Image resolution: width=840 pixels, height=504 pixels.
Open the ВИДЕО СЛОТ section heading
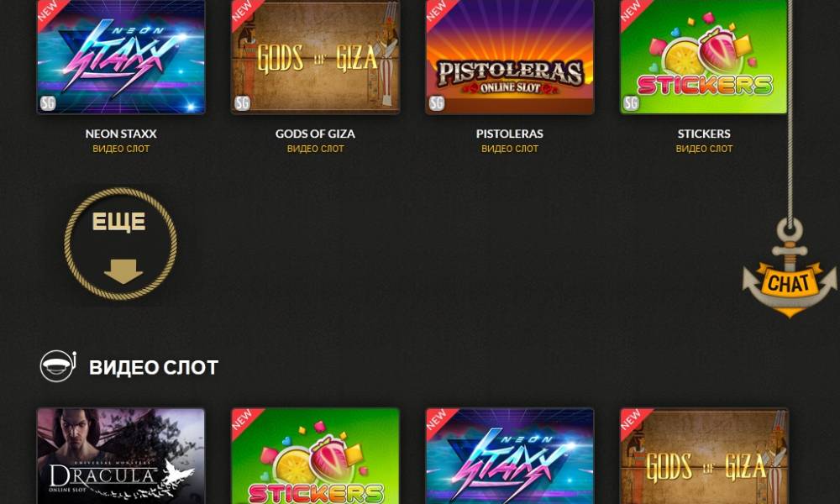point(154,367)
